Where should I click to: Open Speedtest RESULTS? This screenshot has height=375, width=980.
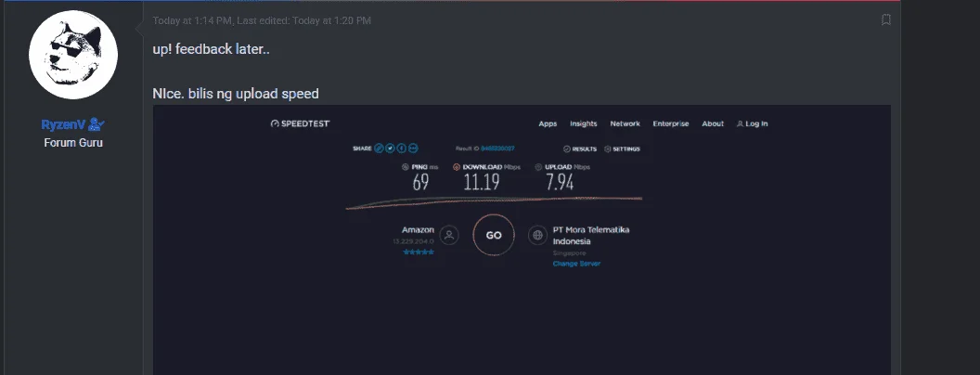coord(579,149)
